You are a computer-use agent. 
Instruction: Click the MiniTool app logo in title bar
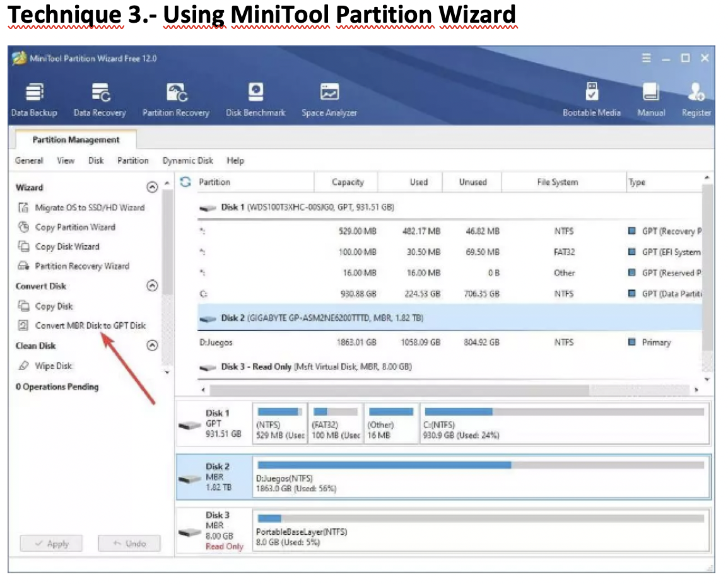click(19, 58)
